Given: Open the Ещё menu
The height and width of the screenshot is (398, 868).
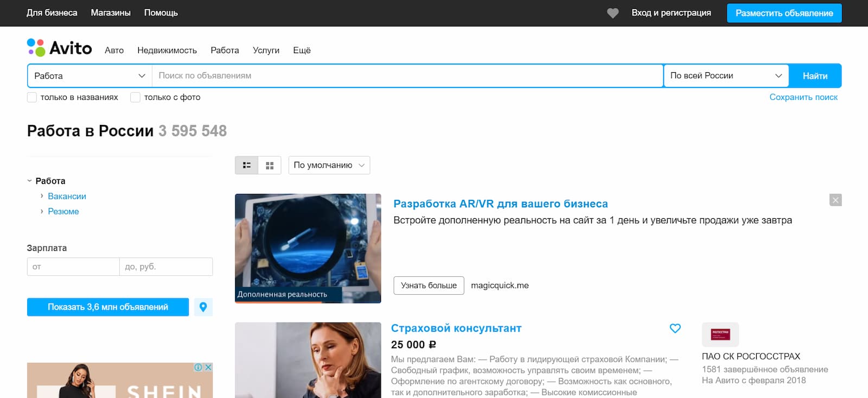Looking at the screenshot, I should tap(302, 50).
